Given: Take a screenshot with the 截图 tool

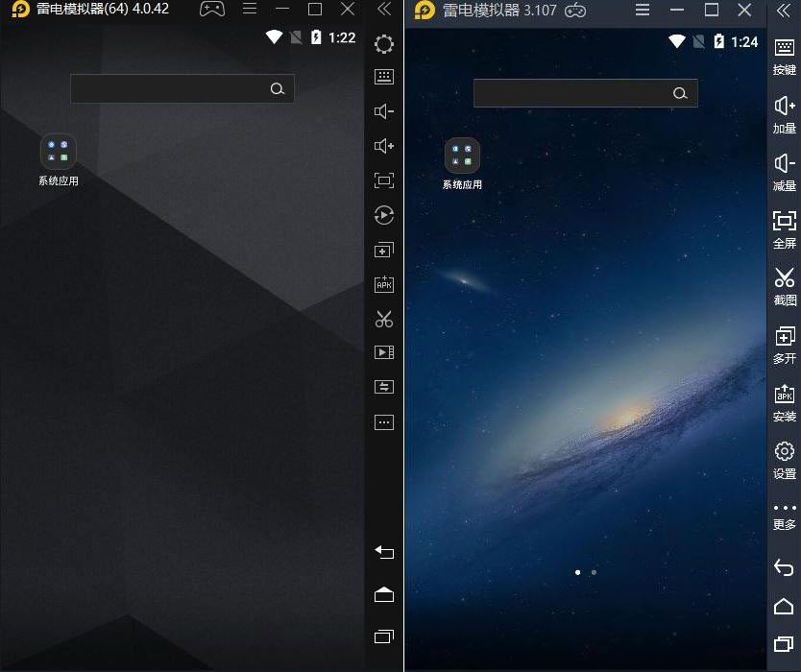Looking at the screenshot, I should click(785, 286).
